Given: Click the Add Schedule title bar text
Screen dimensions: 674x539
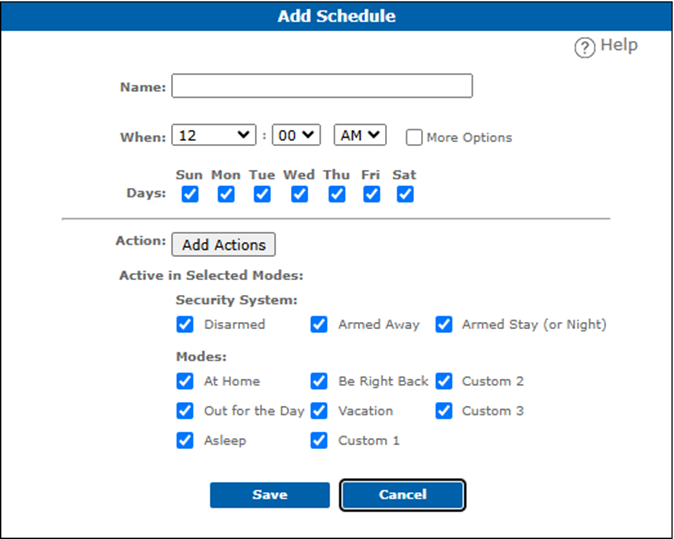Looking at the screenshot, I should tap(337, 16).
